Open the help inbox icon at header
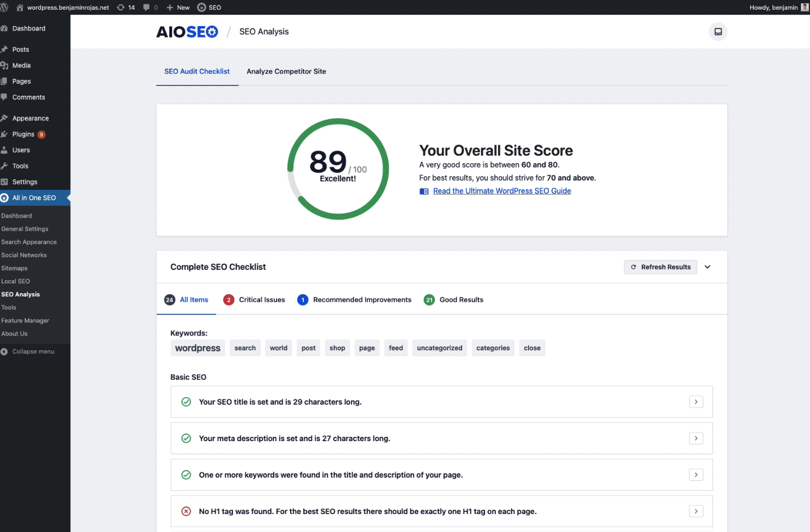 pos(718,32)
